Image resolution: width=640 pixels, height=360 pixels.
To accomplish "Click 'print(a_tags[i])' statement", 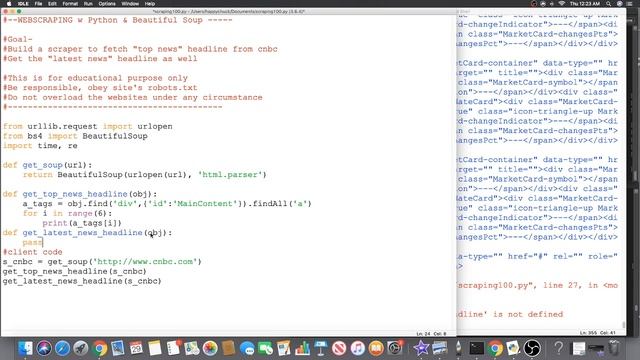I will [x=82, y=223].
